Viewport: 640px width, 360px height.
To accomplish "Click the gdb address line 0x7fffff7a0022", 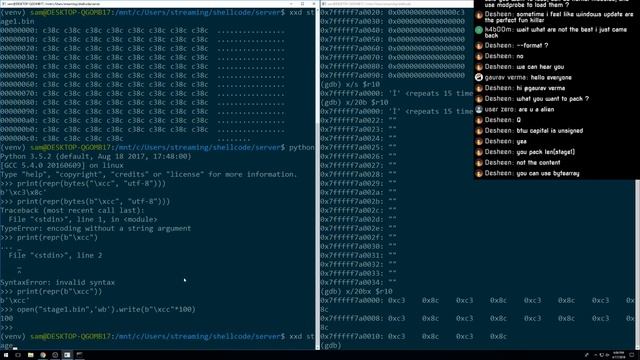I will coord(358,120).
